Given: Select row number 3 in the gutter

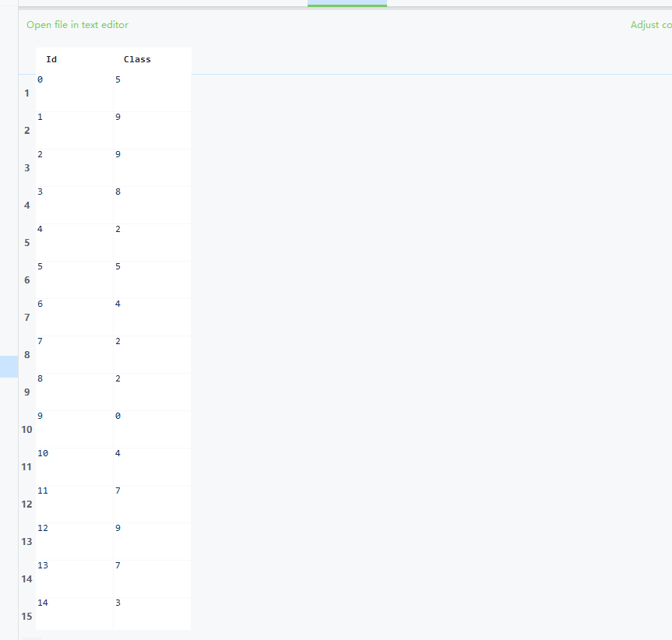Looking at the screenshot, I should point(27,168).
